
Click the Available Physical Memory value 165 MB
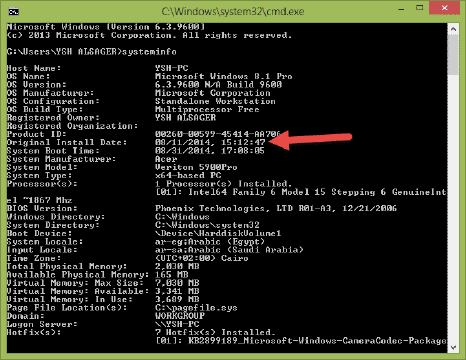point(172,275)
